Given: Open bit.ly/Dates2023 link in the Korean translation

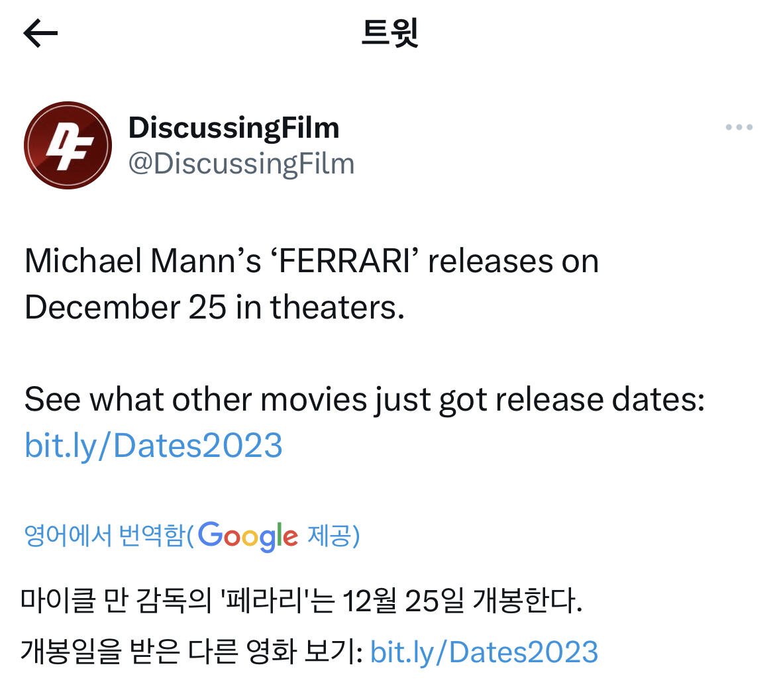Looking at the screenshot, I should click(484, 652).
